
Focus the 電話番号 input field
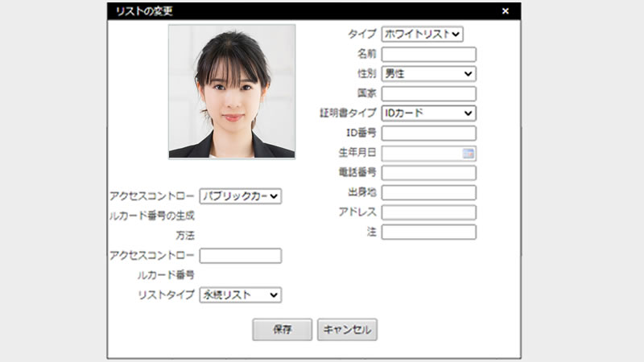pyautogui.click(x=429, y=173)
